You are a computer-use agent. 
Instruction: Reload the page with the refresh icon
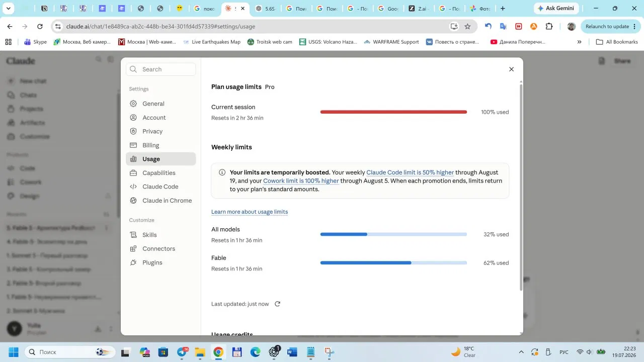click(x=40, y=27)
